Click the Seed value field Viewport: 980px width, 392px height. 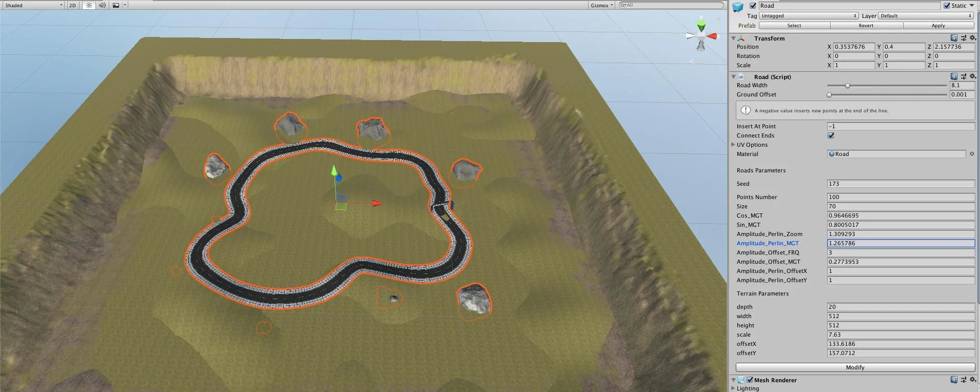pyautogui.click(x=900, y=184)
